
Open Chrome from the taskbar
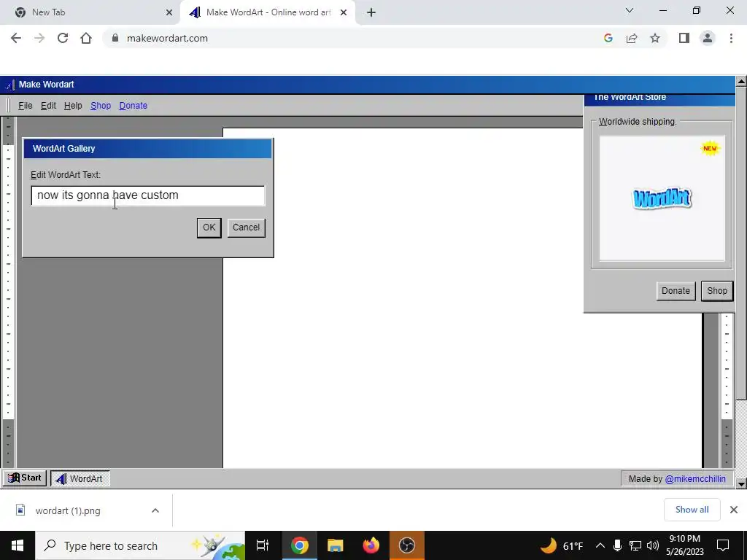tap(300, 545)
